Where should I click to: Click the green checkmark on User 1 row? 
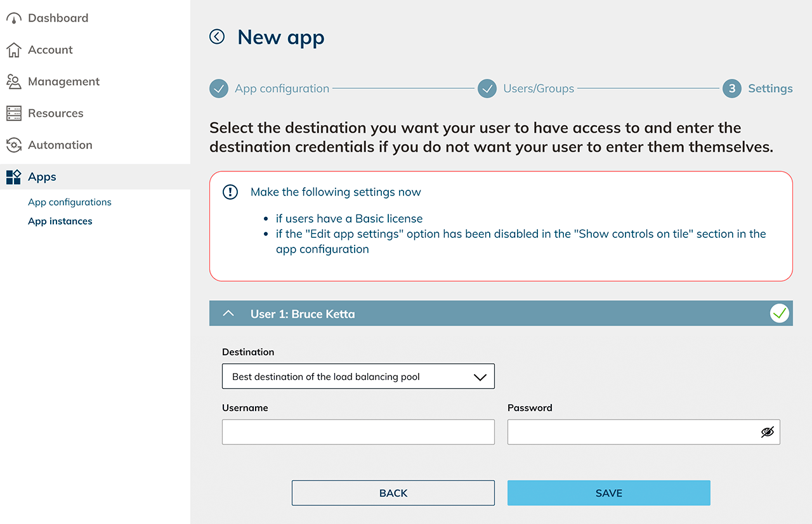(x=779, y=313)
